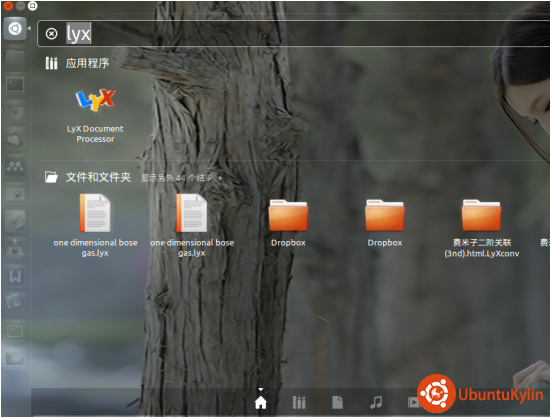Clear the search with the X icon
Screen dimensions: 551x418
point(51,34)
